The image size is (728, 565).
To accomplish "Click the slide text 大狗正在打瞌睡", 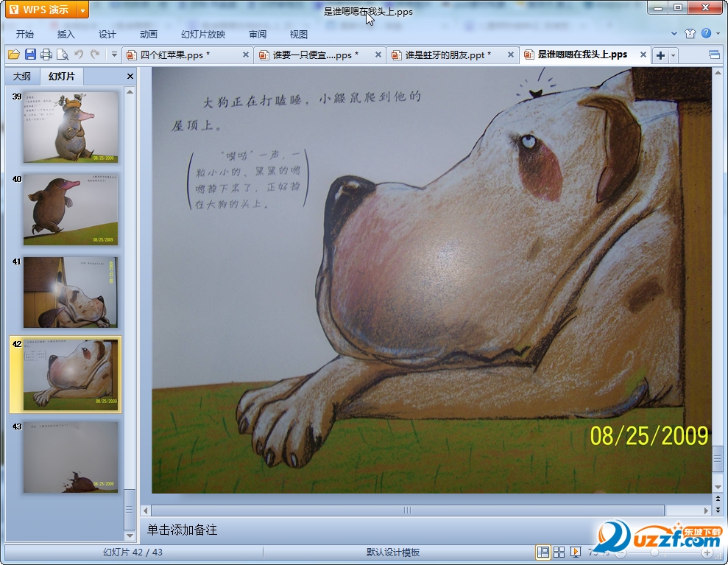I will coord(252,100).
